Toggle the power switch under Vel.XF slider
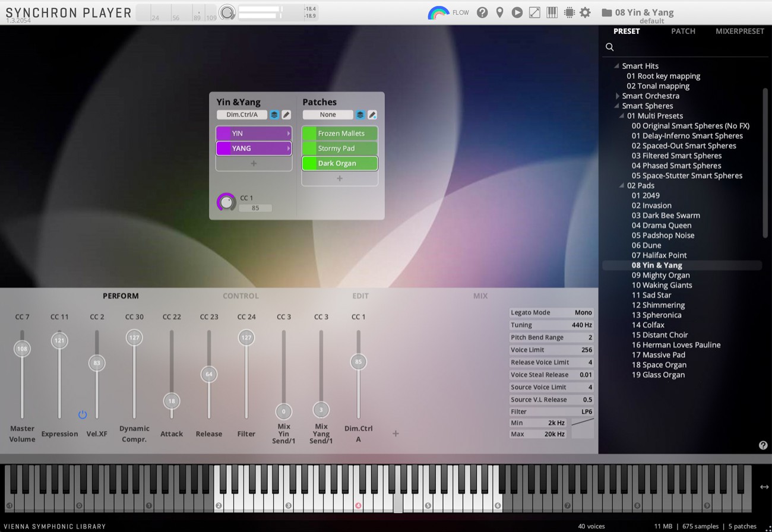Screen dimensions: 772x532 point(83,414)
